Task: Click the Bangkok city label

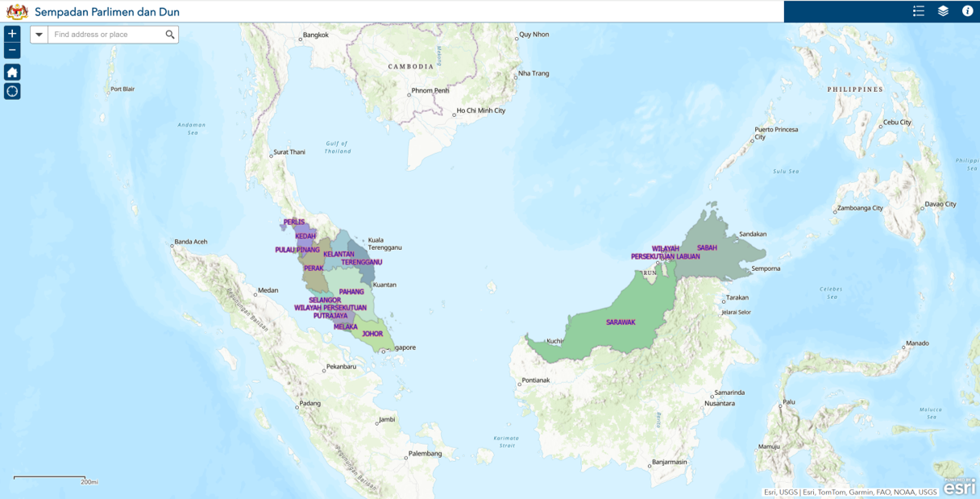Action: (x=315, y=35)
